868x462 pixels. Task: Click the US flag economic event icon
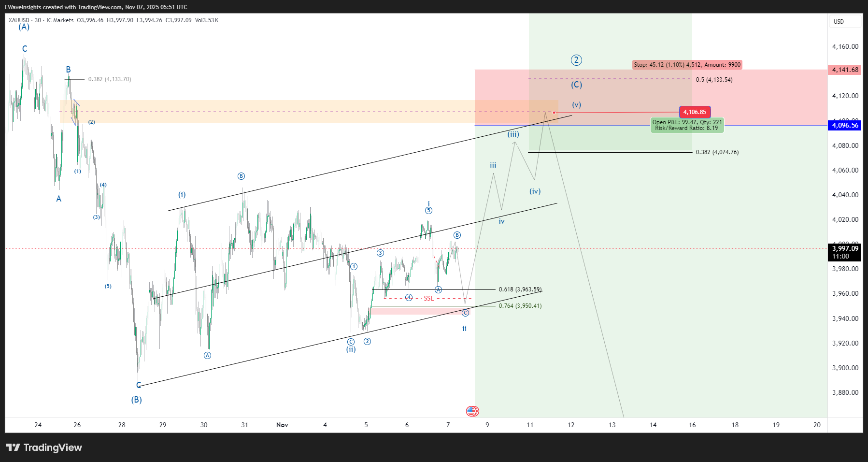[x=471, y=411]
